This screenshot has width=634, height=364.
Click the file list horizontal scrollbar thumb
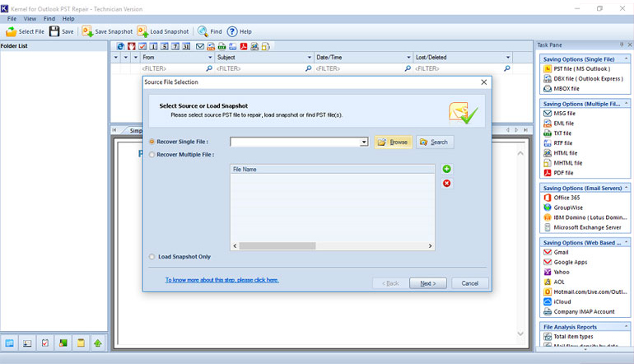(x=277, y=246)
